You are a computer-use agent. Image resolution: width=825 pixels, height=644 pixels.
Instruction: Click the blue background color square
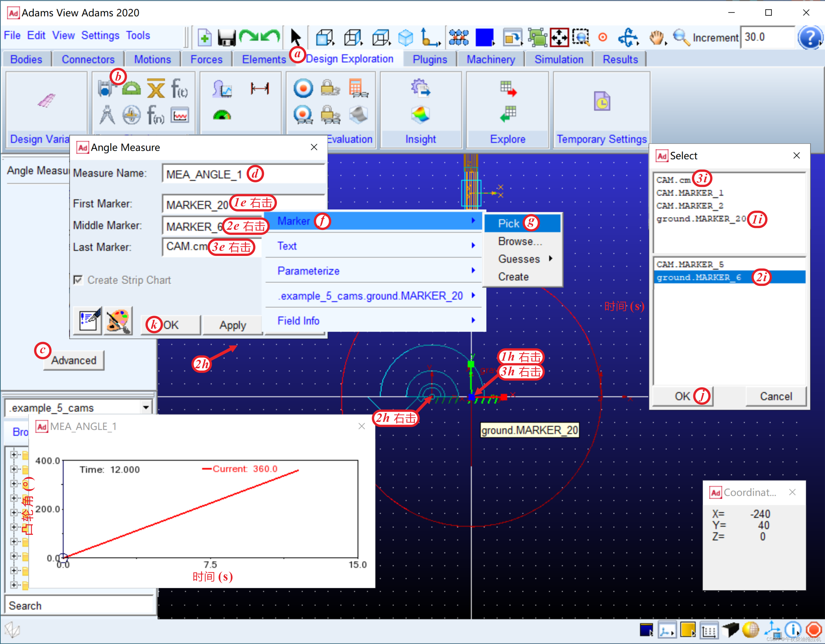coord(484,37)
